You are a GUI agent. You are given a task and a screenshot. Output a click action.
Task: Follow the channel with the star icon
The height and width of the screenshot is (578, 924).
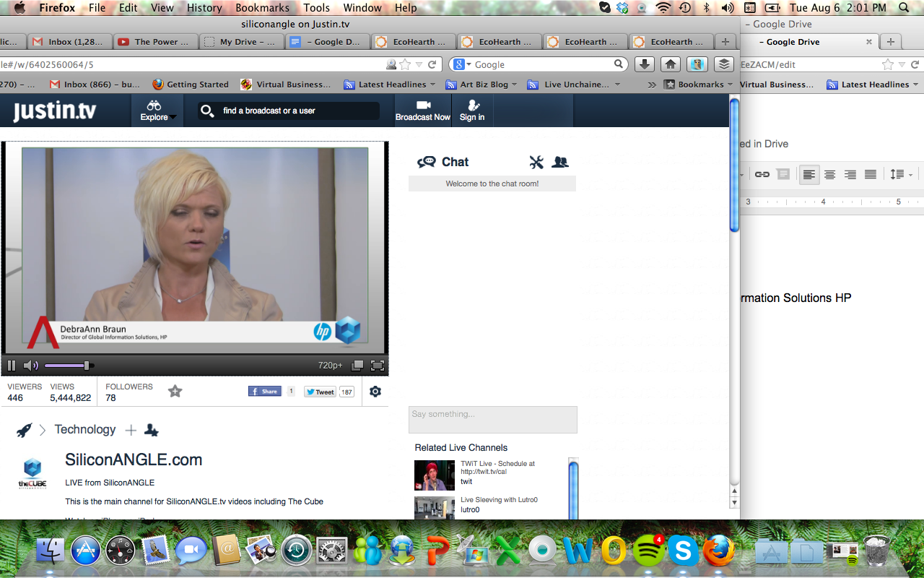click(x=175, y=392)
